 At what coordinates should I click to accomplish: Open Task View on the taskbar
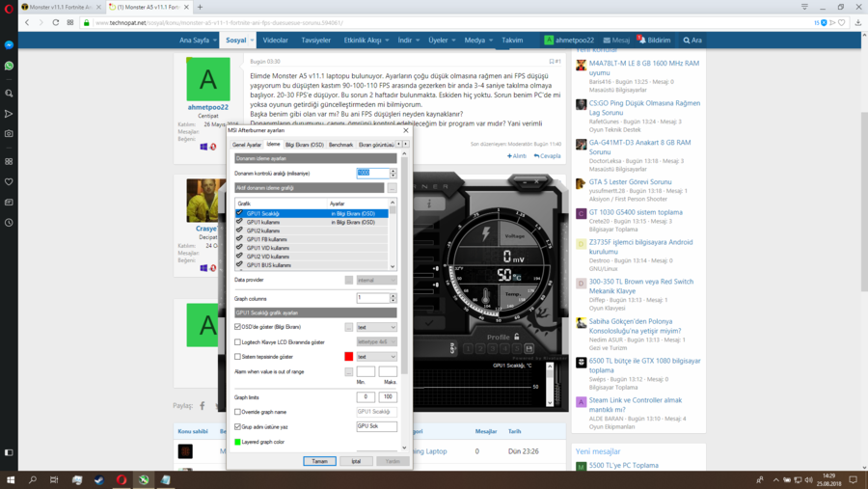(54, 479)
